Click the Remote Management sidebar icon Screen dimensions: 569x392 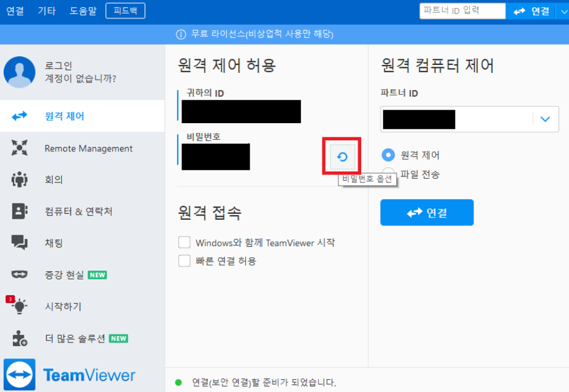[20, 148]
